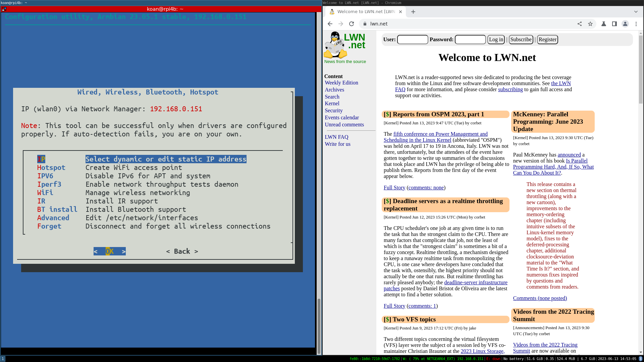
Task: Open a new browser tab
Action: (413, 12)
